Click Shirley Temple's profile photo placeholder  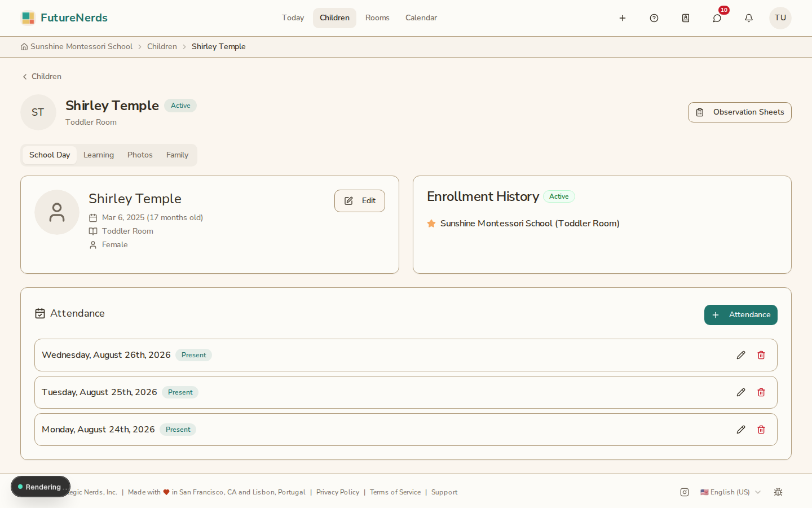(x=57, y=212)
